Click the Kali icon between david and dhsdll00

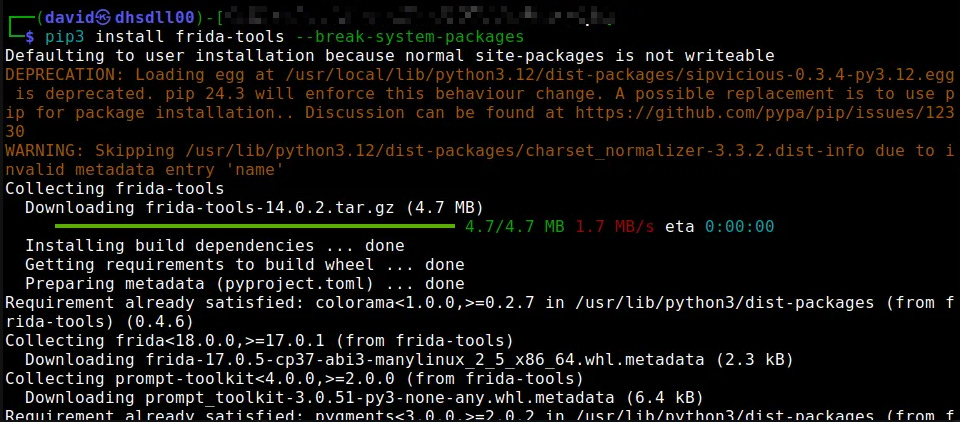pyautogui.click(x=103, y=17)
